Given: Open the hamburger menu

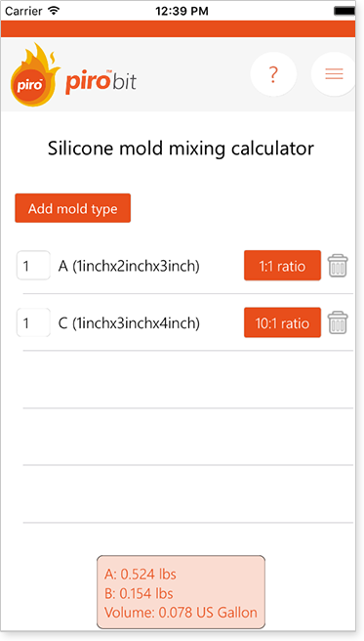Looking at the screenshot, I should [x=334, y=74].
